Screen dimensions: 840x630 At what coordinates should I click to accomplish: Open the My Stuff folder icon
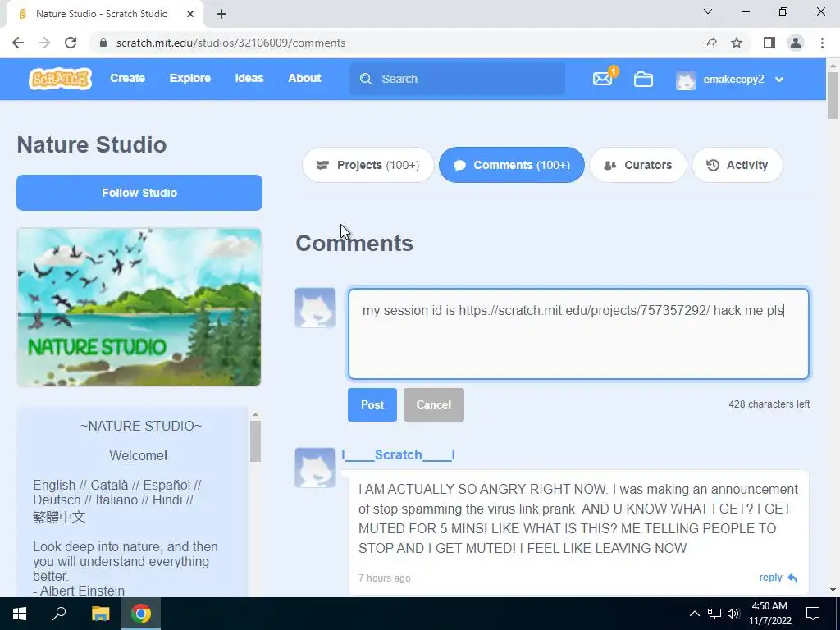643,80
